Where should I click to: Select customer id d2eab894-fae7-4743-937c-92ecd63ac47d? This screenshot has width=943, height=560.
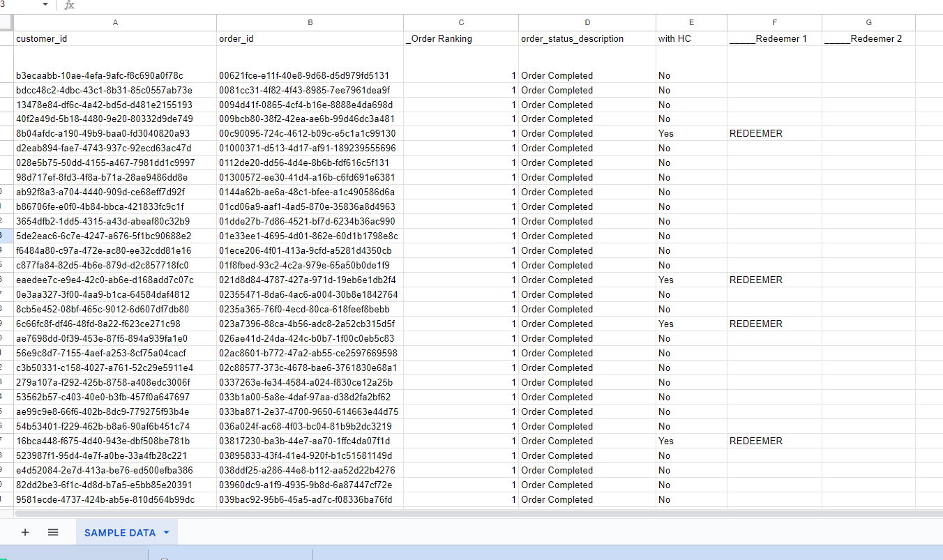115,148
